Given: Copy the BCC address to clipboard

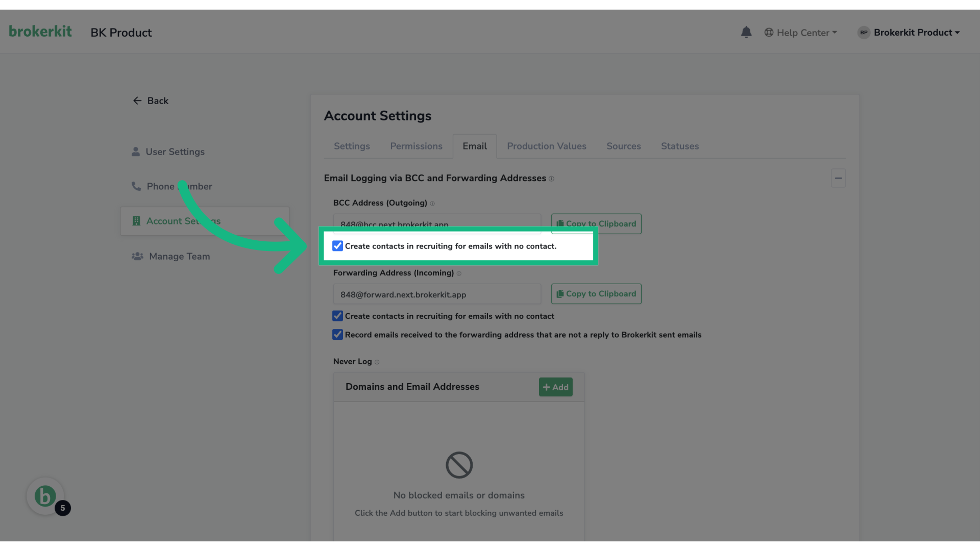Looking at the screenshot, I should 596,224.
